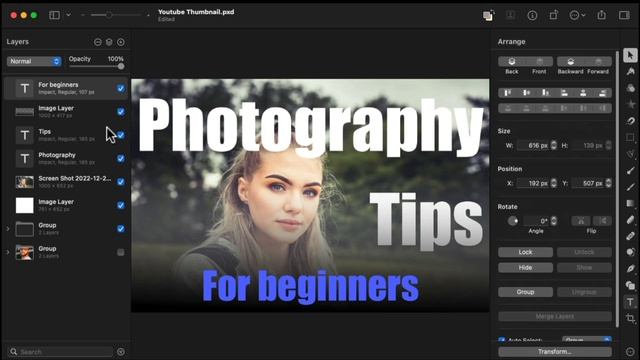Expand the bottom Group with photo thumbnail
The width and height of the screenshot is (640, 360).
pos(8,252)
